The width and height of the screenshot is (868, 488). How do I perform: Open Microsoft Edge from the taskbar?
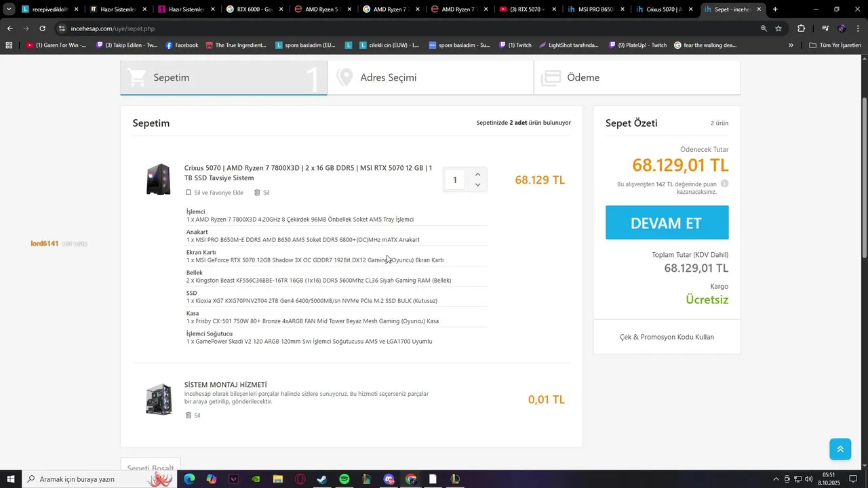[x=189, y=479]
